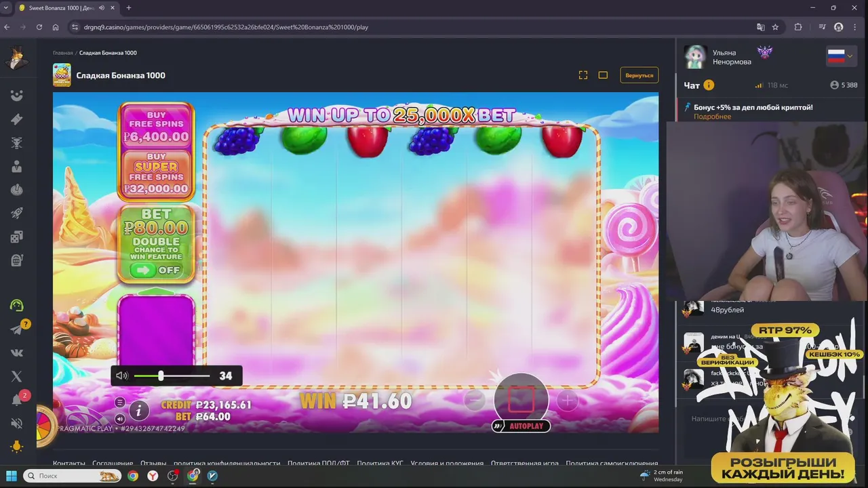Open the X social icon
Image resolution: width=868 pixels, height=488 pixels.
click(17, 376)
